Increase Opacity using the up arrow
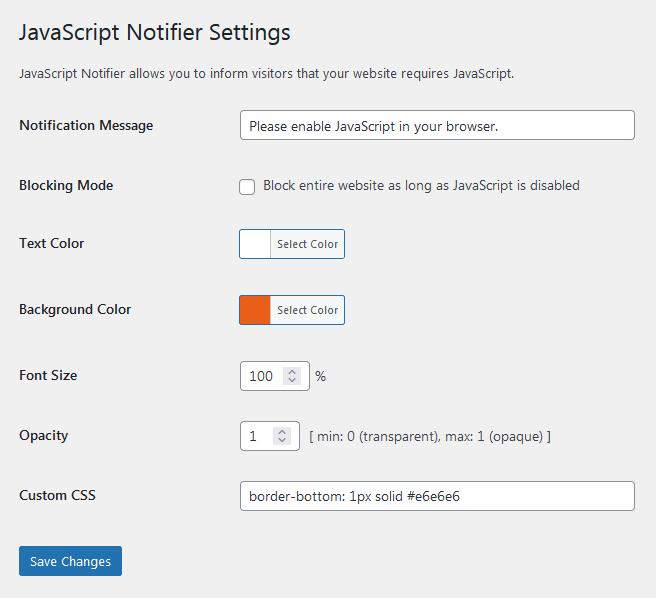Viewport: 656px width, 598px height. (x=282, y=432)
